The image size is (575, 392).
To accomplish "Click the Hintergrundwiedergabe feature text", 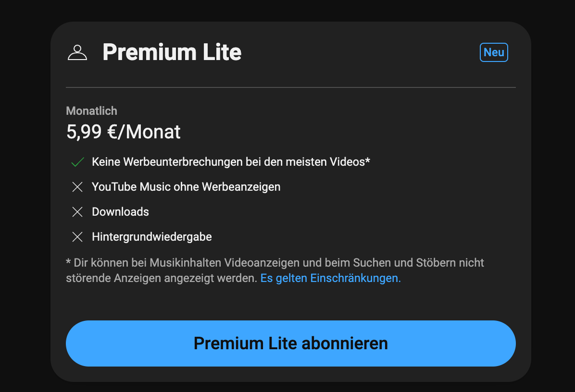I will pos(152,237).
